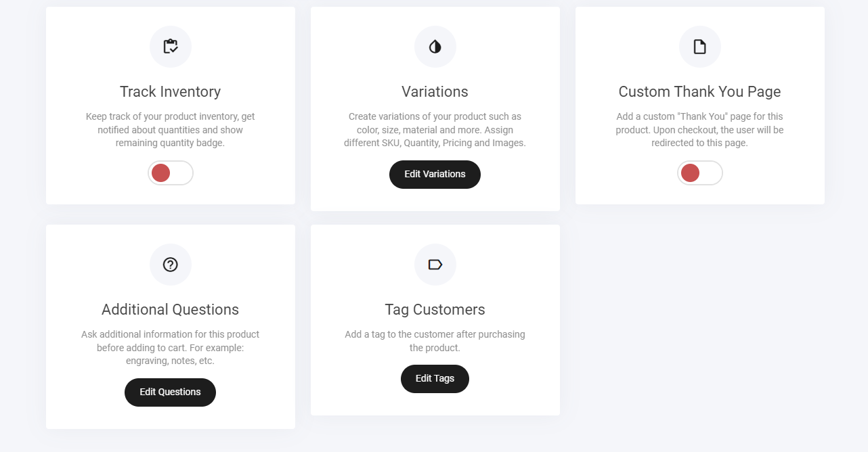The image size is (868, 452).
Task: Click the Track Inventory description text
Action: (x=171, y=130)
